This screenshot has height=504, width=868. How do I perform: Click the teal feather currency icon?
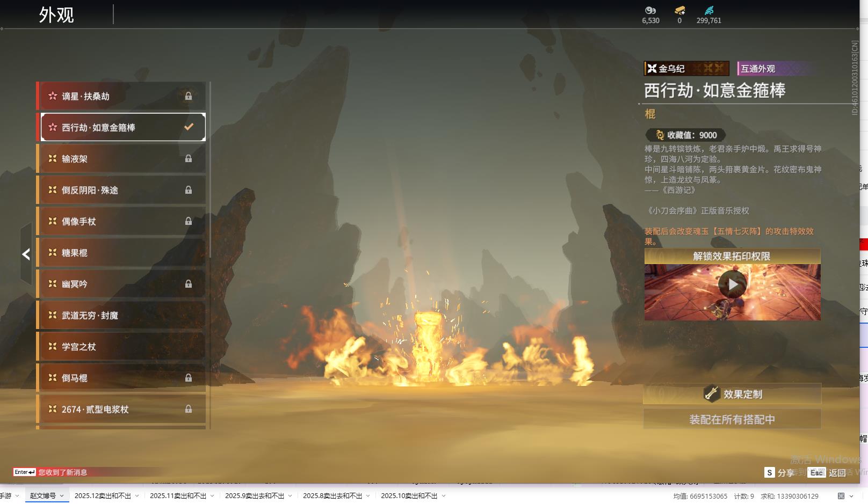709,10
